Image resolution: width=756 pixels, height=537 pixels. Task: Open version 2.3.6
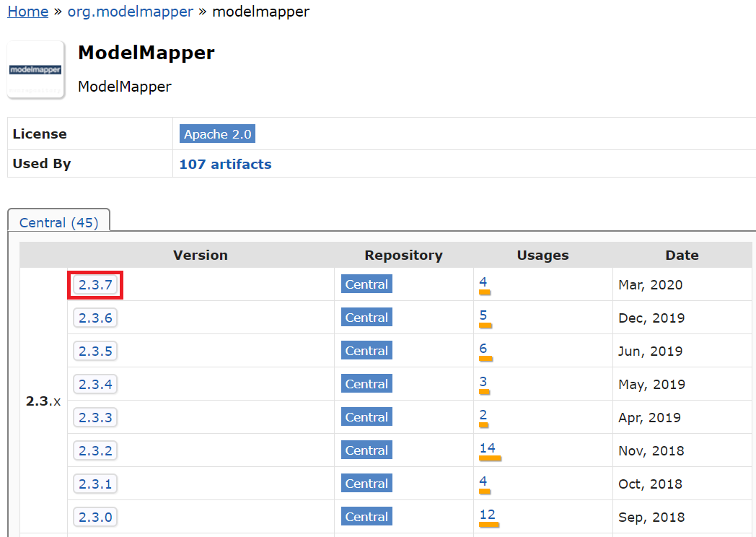coord(95,318)
